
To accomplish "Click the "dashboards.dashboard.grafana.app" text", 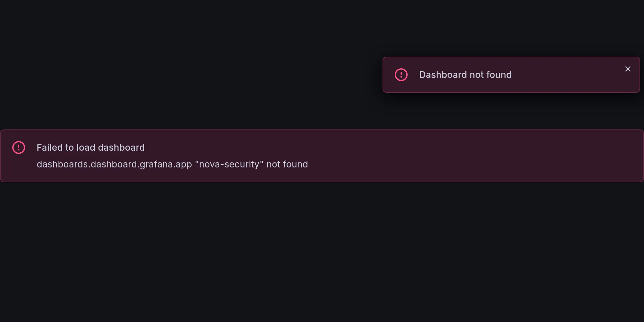I will 114,164.
